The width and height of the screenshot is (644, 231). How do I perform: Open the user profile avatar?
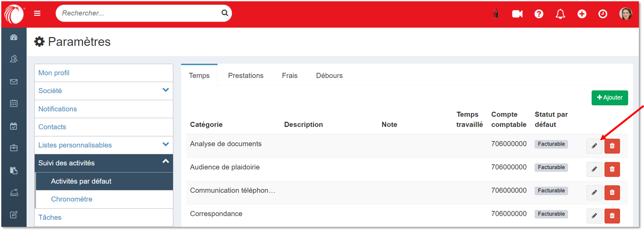pos(625,14)
